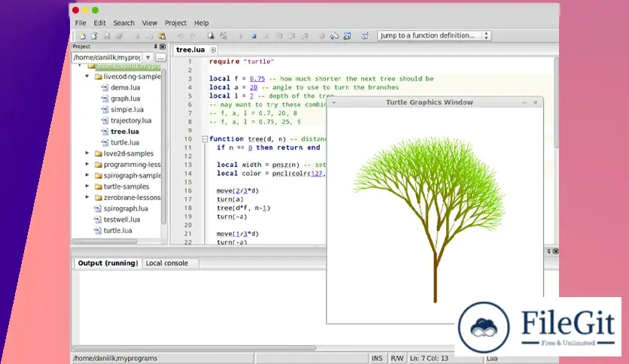Image resolution: width=629 pixels, height=364 pixels.
Task: Click the Open file toolbar icon
Action: (x=95, y=36)
